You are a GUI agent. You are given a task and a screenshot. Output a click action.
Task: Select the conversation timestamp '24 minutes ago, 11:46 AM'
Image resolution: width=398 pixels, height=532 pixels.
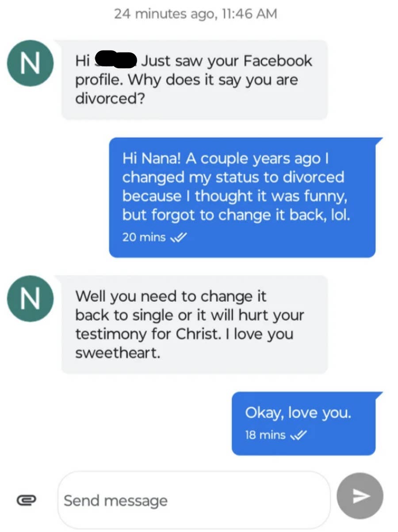(199, 14)
